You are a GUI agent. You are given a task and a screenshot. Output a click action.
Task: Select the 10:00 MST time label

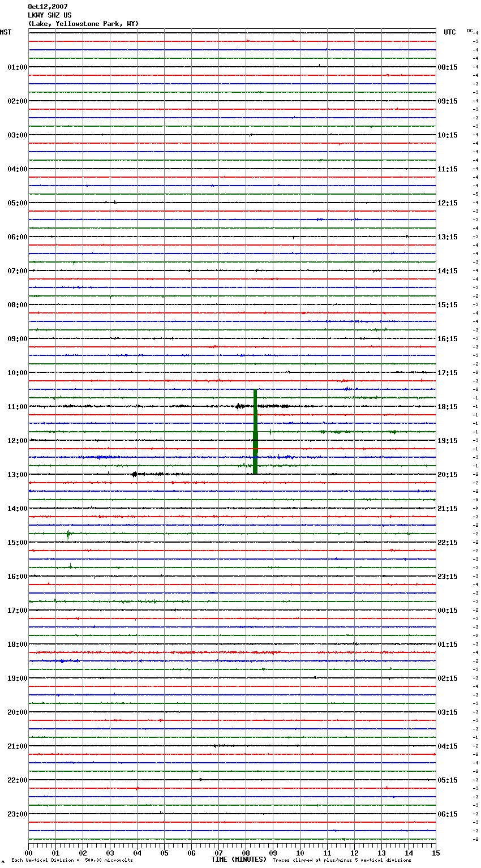pyautogui.click(x=18, y=373)
